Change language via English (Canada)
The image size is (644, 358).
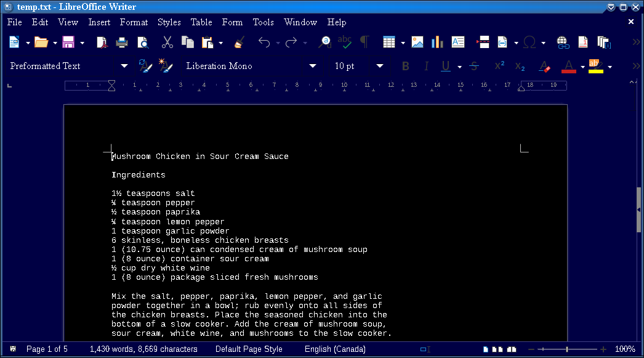[335, 349]
